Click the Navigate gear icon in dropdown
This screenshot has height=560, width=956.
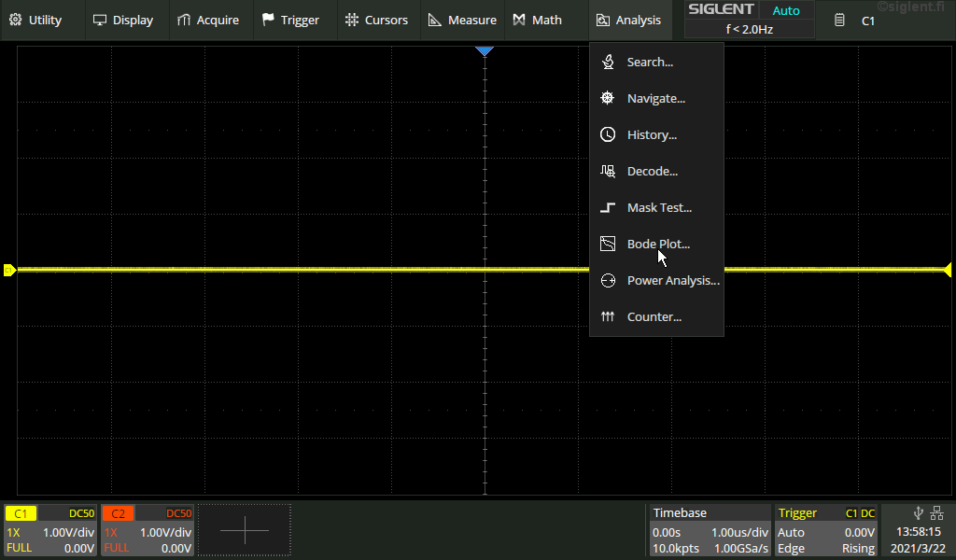[608, 99]
